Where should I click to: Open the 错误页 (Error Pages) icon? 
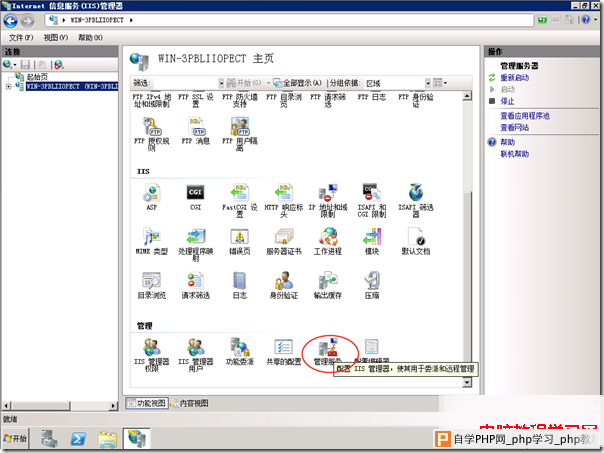pos(239,239)
